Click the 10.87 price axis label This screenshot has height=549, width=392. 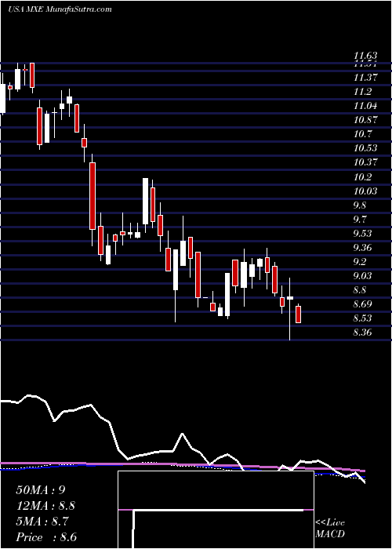(365, 120)
